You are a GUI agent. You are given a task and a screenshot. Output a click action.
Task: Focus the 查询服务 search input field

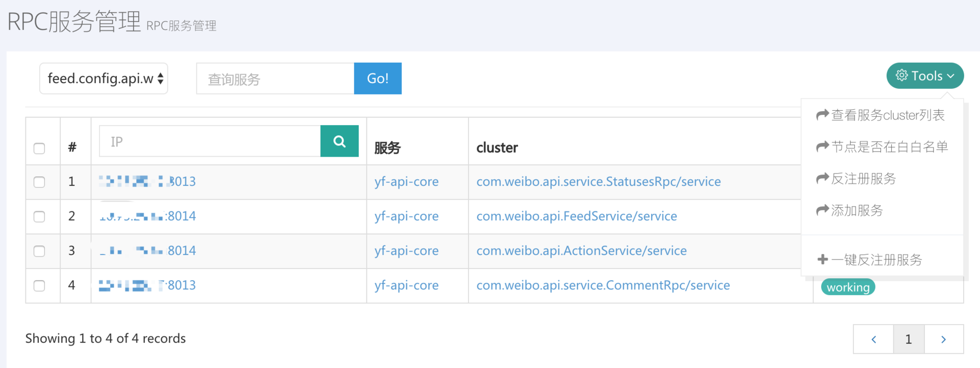275,79
